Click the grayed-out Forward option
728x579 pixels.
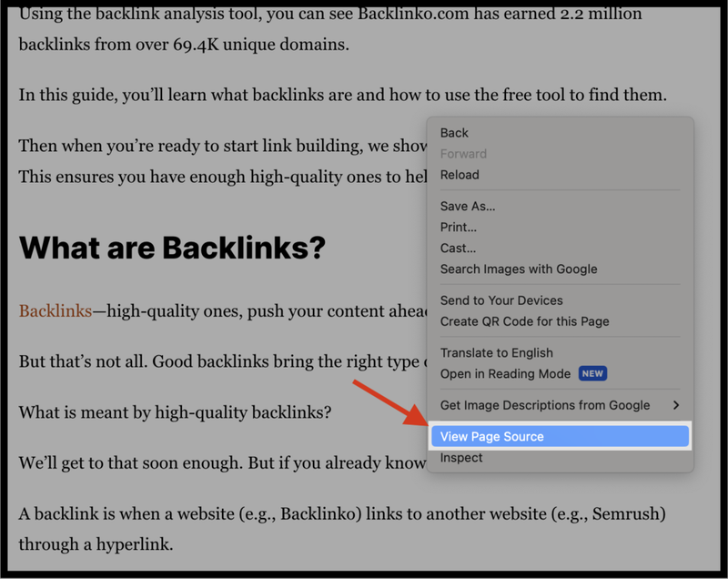462,153
